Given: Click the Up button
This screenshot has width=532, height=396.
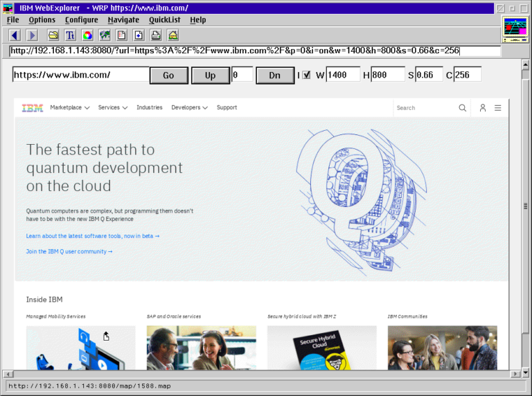Looking at the screenshot, I should click(211, 75).
